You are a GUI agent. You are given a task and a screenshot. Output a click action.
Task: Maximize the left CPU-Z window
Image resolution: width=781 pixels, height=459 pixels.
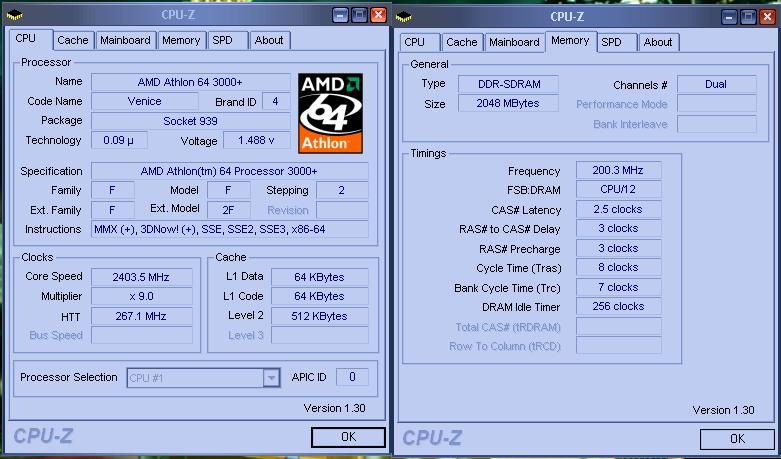click(x=359, y=15)
